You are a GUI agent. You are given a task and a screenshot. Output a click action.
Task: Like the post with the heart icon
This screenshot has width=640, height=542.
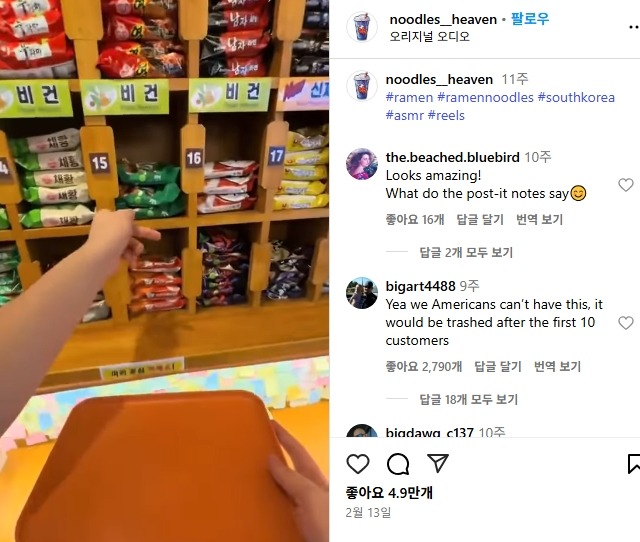[x=358, y=464]
